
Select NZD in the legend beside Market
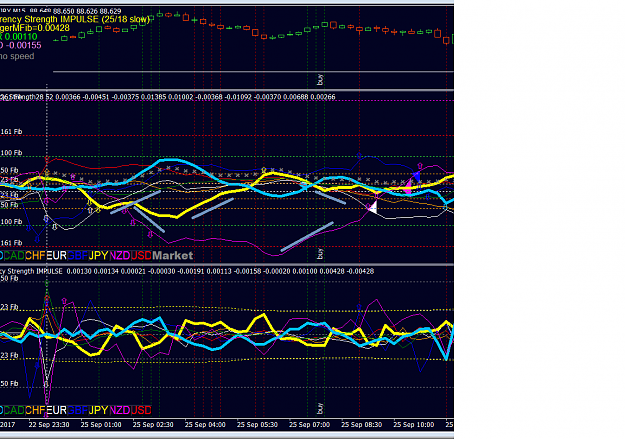click(120, 256)
